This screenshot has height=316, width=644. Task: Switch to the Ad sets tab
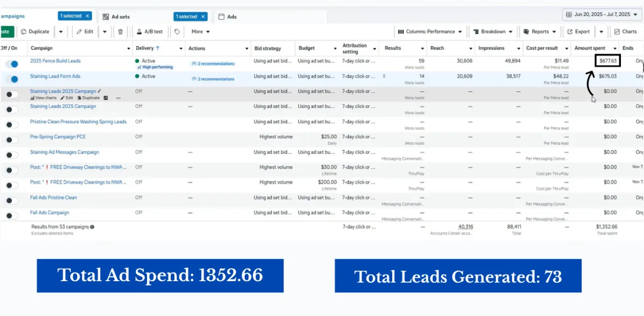(116, 17)
